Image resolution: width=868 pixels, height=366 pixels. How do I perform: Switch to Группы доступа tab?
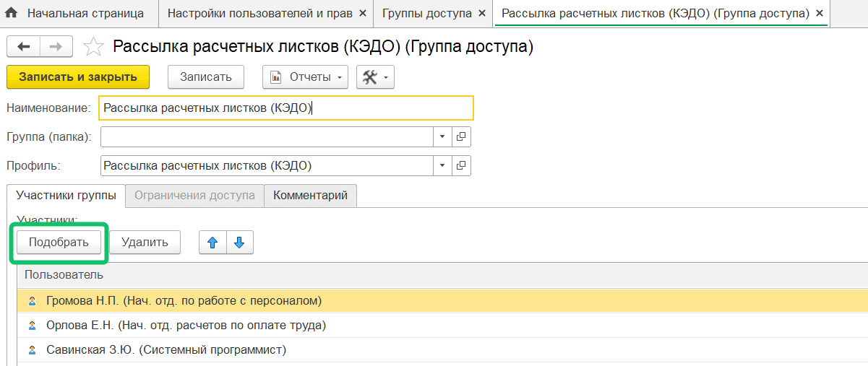click(427, 13)
